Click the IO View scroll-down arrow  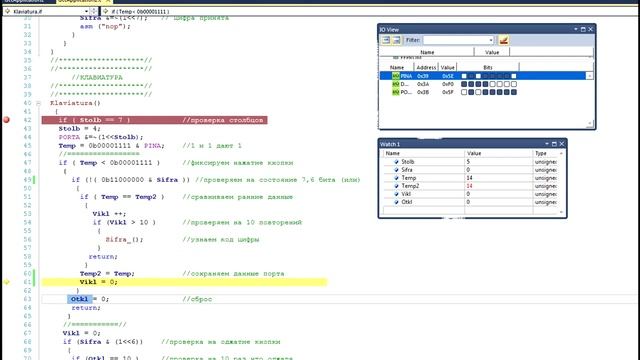[x=589, y=123]
